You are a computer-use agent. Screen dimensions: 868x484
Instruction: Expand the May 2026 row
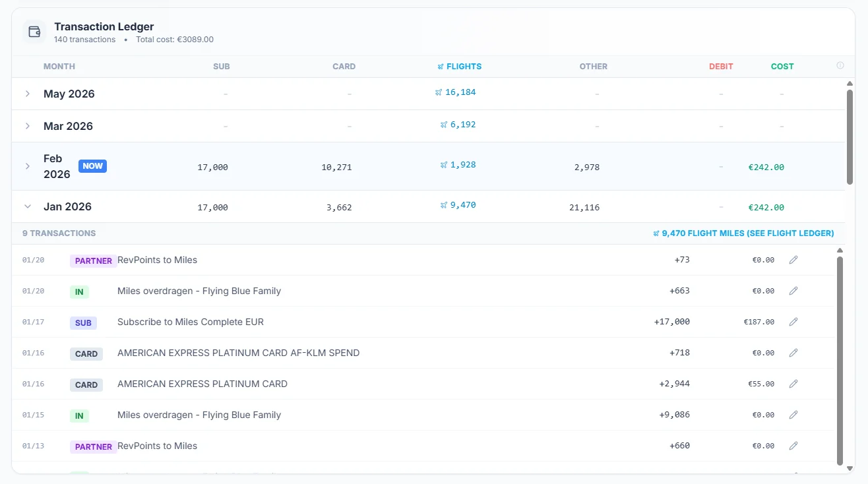[x=27, y=94]
